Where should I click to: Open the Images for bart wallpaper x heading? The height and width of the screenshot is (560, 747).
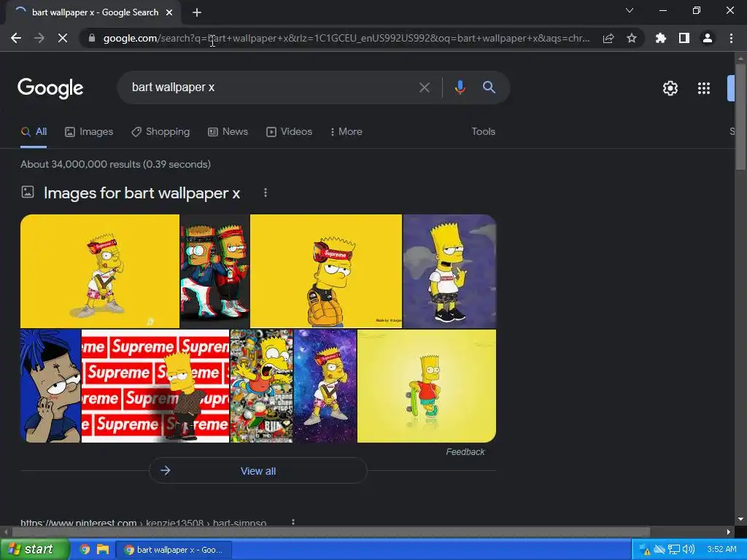142,192
